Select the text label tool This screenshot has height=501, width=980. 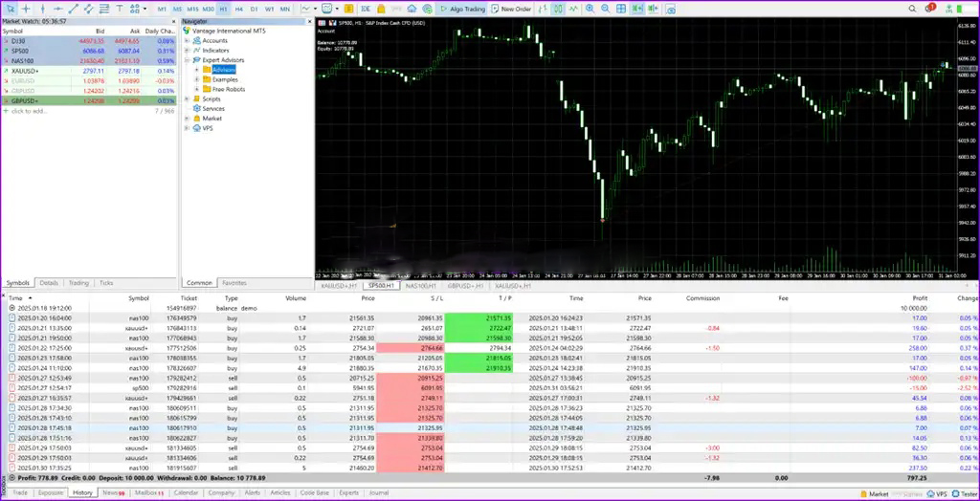click(x=120, y=9)
